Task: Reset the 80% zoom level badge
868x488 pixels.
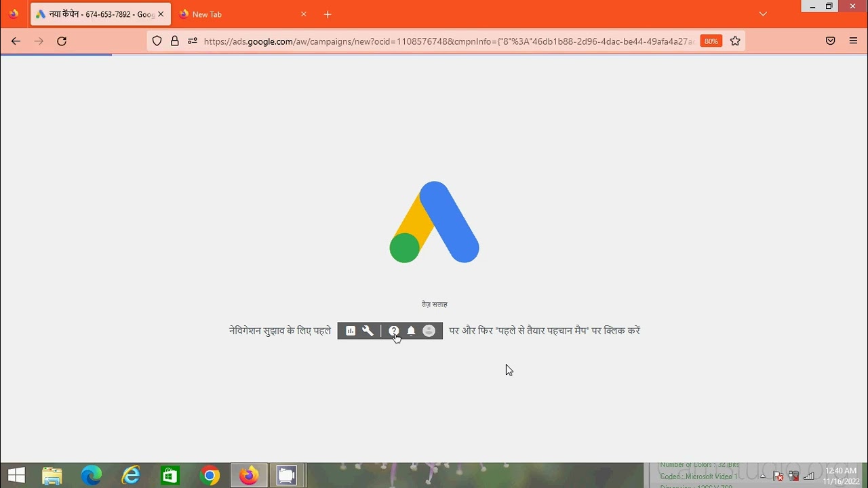Action: point(711,41)
